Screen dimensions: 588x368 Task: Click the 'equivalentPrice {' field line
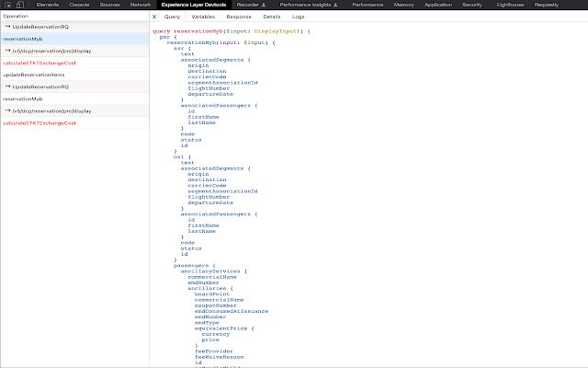[x=224, y=328]
